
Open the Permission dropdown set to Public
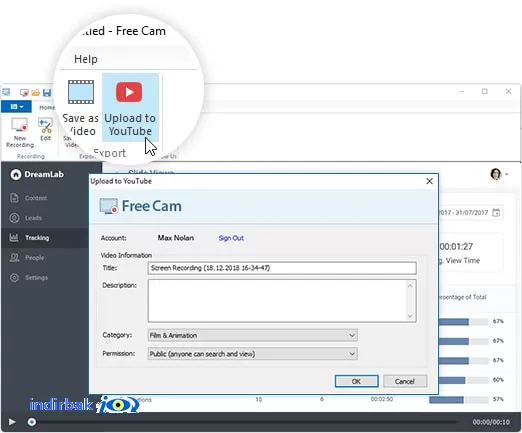pos(253,354)
